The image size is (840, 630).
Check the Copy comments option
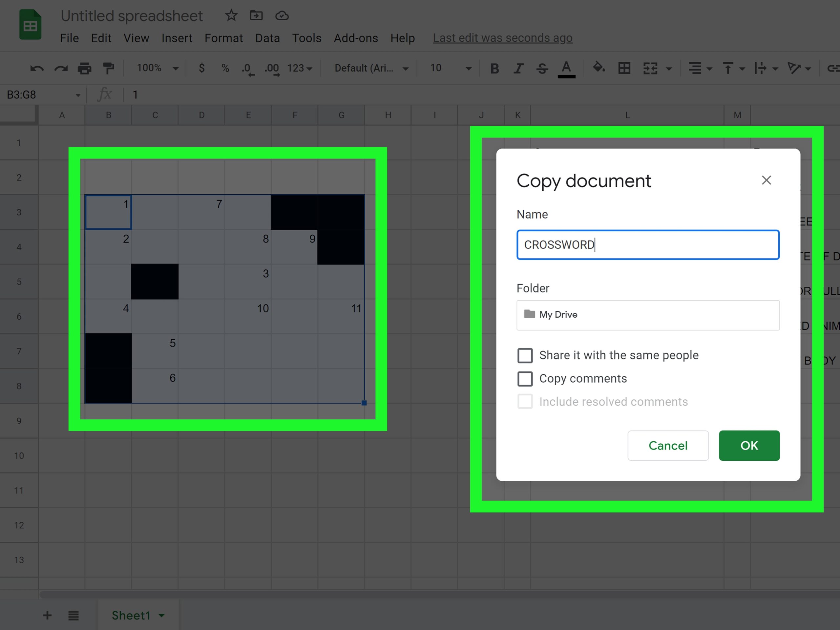point(525,379)
